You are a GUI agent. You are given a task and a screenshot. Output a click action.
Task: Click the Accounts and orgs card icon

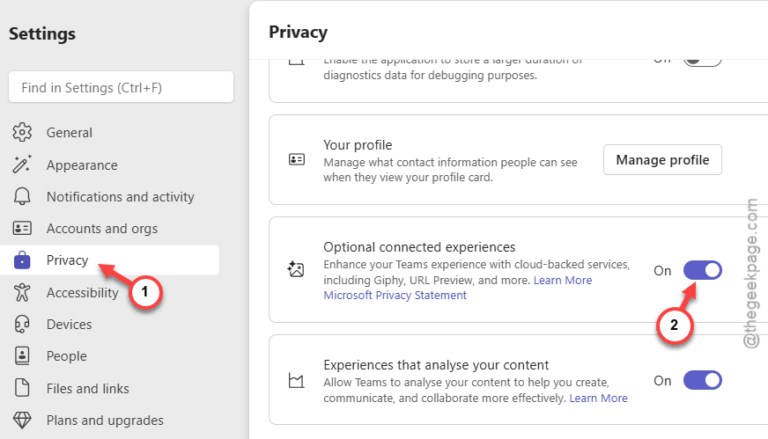[x=22, y=228]
